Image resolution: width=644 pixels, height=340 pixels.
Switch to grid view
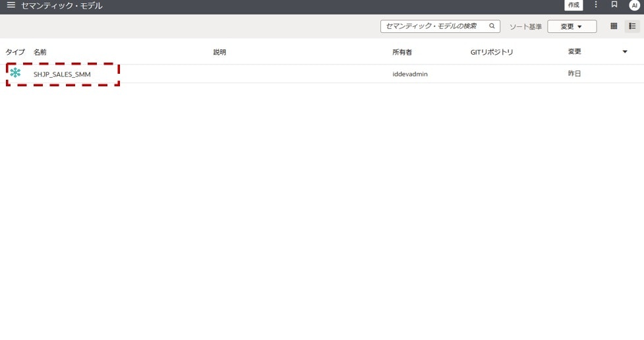pos(614,26)
